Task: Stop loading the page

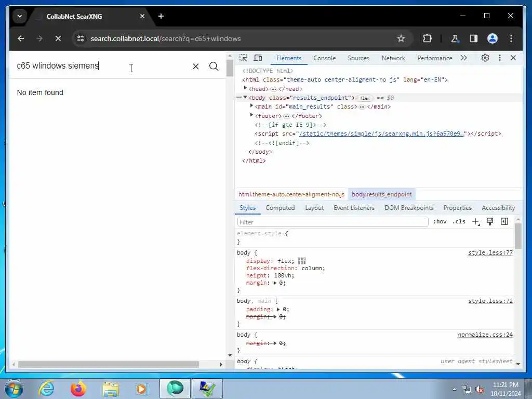Action: [x=58, y=38]
